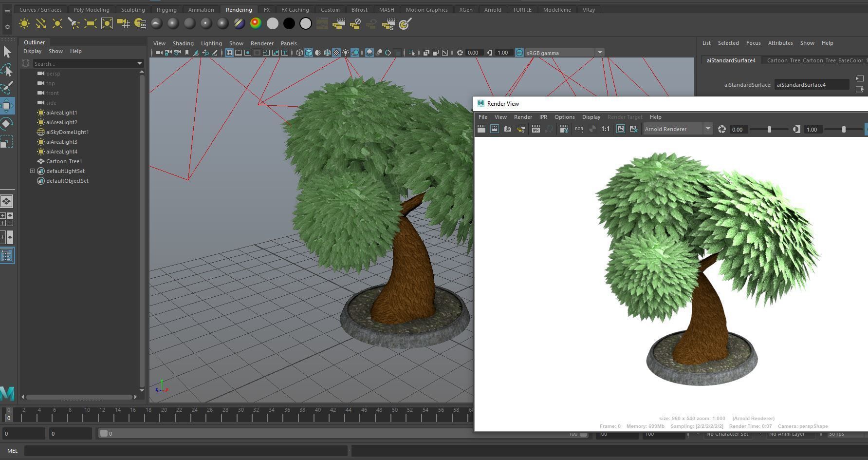
Task: Toggle viewport shadows button
Action: click(355, 53)
